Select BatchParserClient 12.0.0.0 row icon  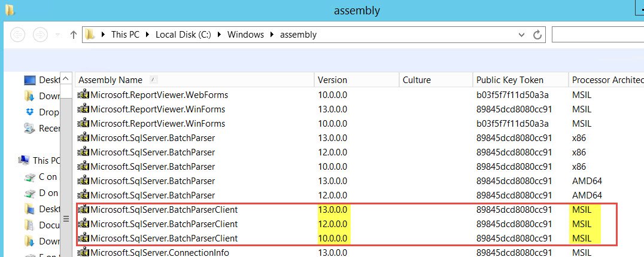(83, 224)
